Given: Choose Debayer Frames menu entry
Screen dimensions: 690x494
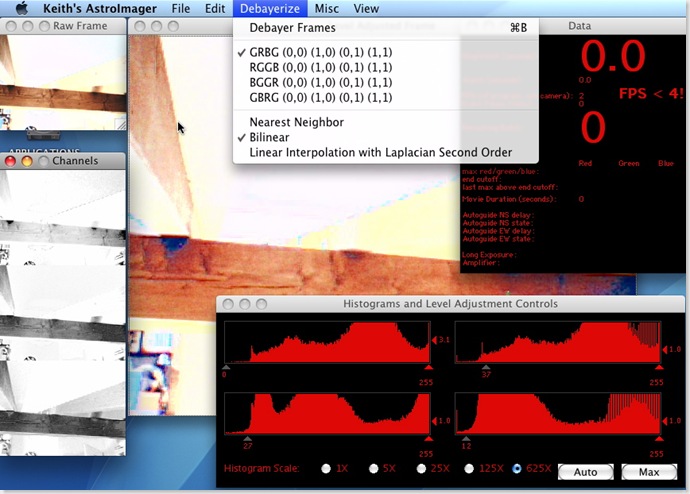Looking at the screenshot, I should point(385,28).
